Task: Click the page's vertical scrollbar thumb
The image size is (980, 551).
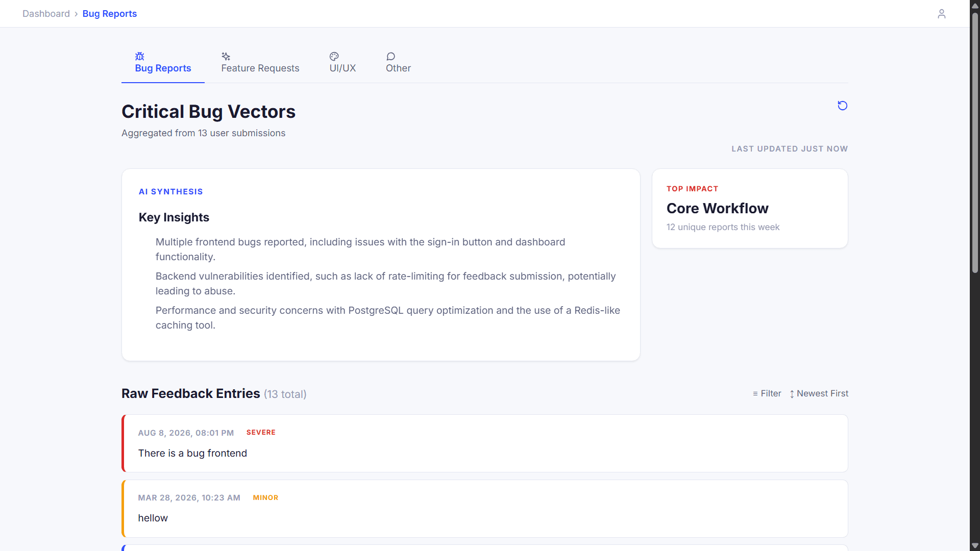Action: [975, 143]
